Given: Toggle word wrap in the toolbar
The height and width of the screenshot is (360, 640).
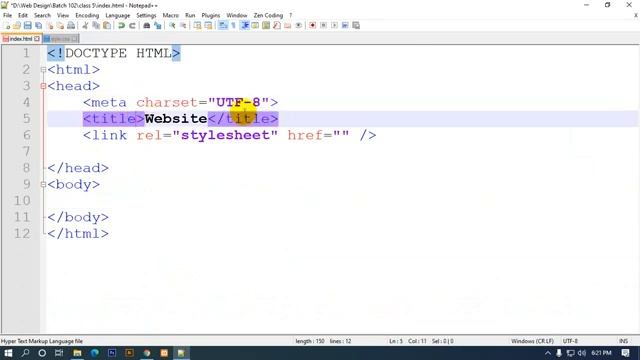Looking at the screenshot, I should [222, 25].
